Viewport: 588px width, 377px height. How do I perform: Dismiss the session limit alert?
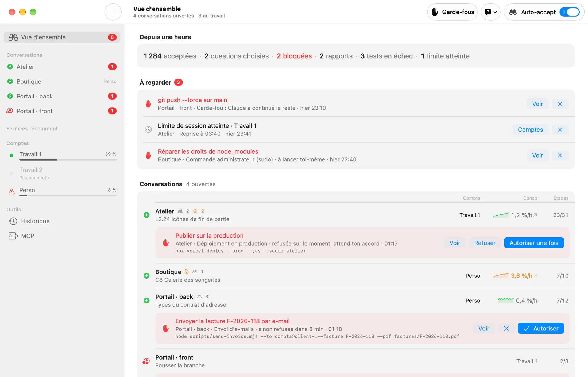click(560, 130)
